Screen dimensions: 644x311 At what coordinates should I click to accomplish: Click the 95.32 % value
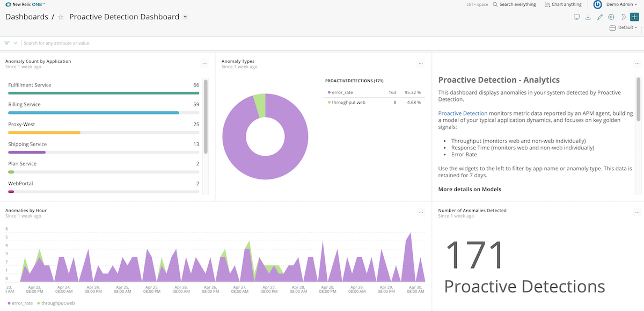(413, 92)
